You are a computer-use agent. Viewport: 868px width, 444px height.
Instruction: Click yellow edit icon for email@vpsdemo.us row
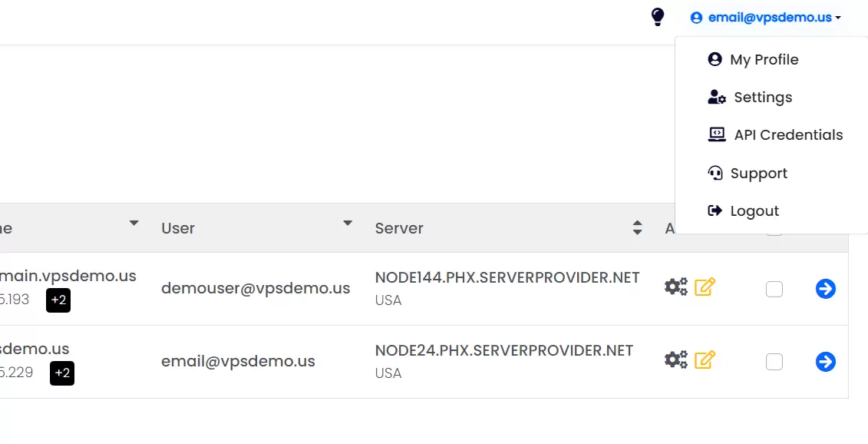705,360
